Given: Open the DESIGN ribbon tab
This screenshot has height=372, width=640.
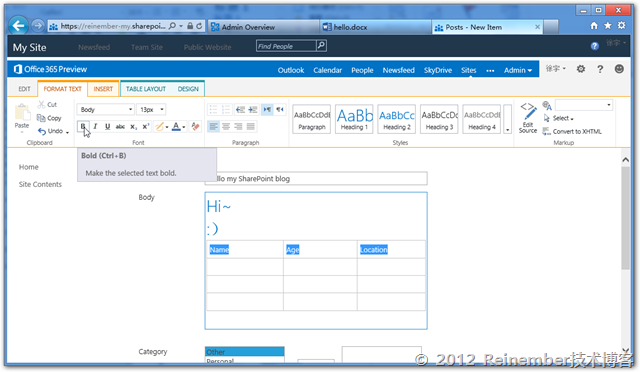Looking at the screenshot, I should (x=188, y=89).
